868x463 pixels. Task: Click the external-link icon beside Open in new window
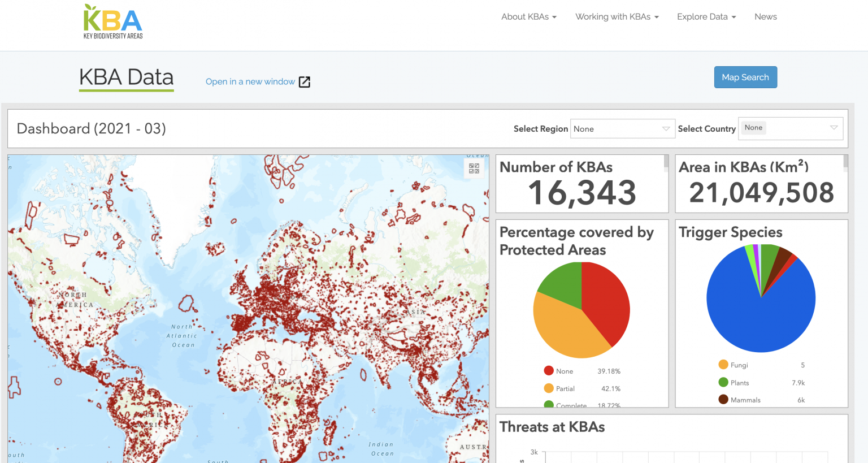click(305, 82)
